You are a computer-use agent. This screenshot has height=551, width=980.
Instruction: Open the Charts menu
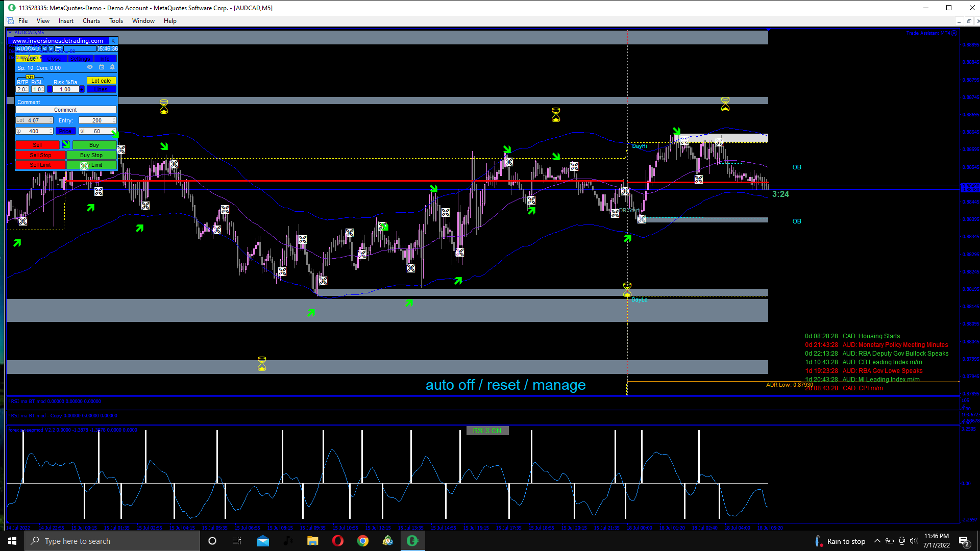point(91,21)
